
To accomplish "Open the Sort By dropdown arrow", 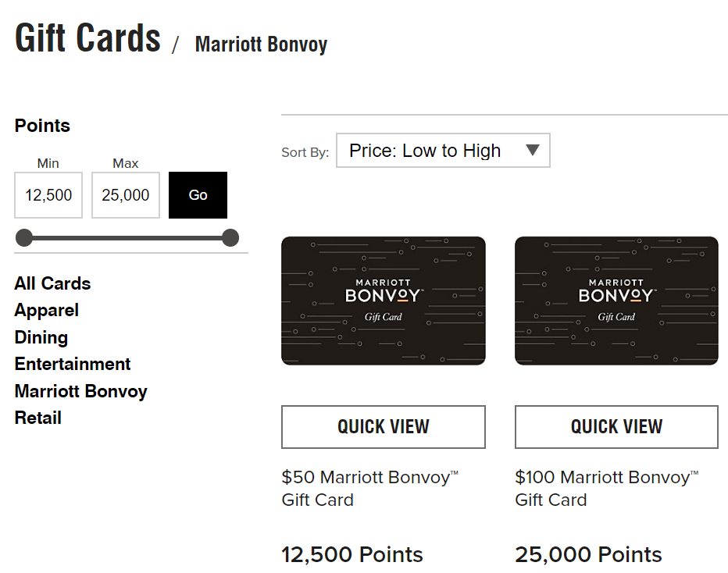I will point(533,150).
